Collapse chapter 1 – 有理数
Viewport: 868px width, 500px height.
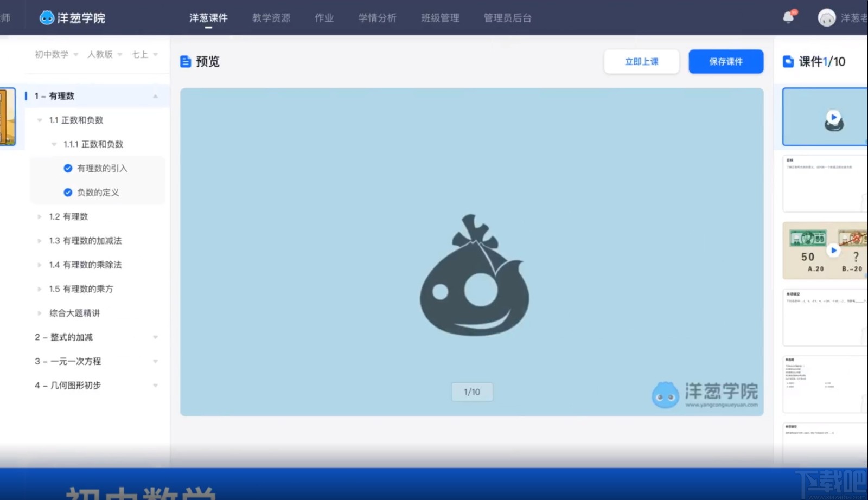[x=155, y=96]
